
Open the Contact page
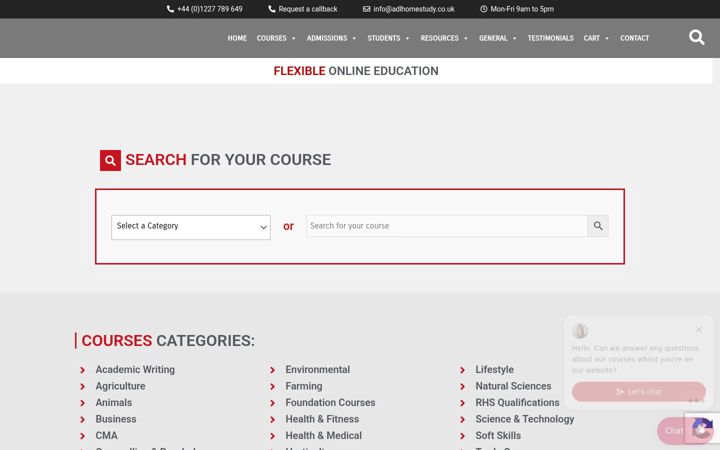[x=635, y=38]
